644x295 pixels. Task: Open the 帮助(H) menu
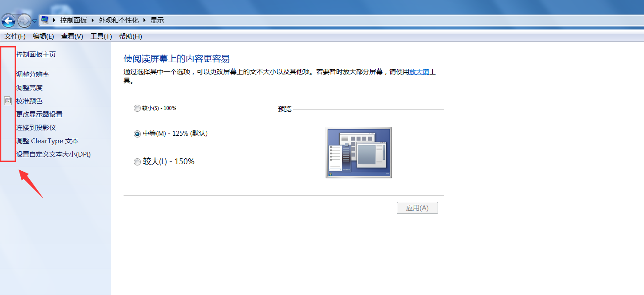pyautogui.click(x=131, y=36)
